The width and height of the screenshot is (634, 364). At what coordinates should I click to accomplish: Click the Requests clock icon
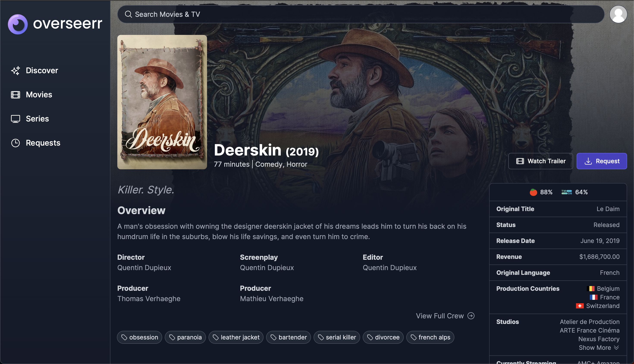point(16,143)
